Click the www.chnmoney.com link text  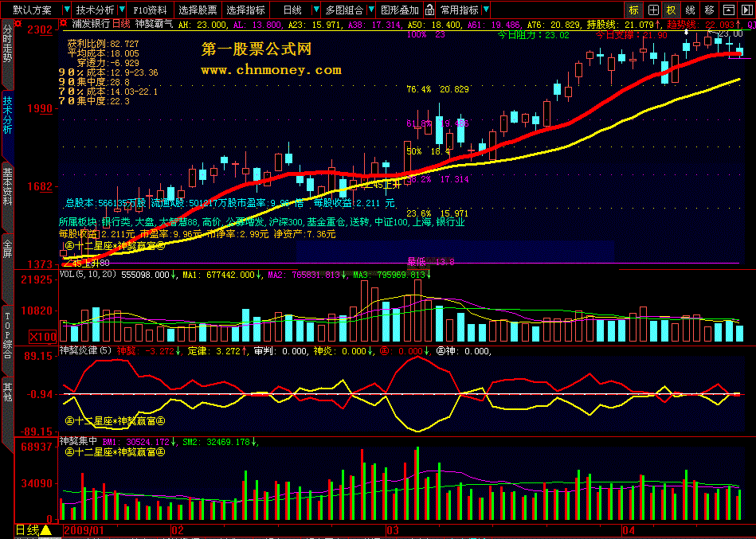271,70
